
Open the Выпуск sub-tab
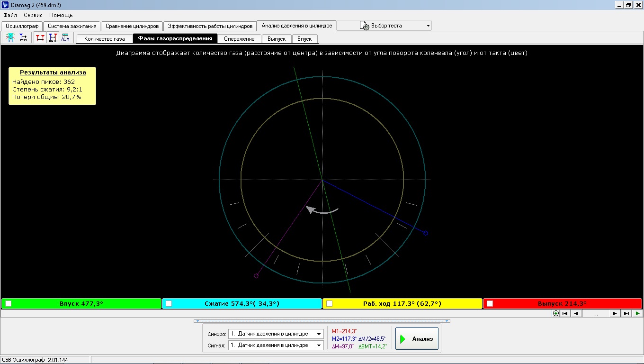click(x=277, y=39)
